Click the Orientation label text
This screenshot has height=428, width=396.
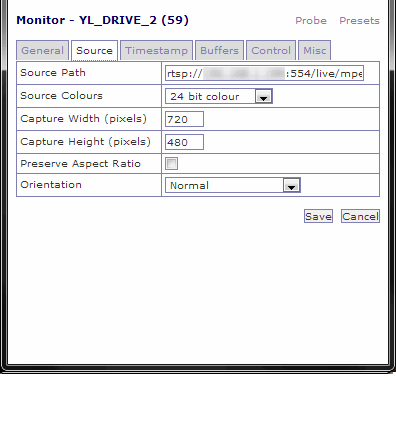point(51,185)
